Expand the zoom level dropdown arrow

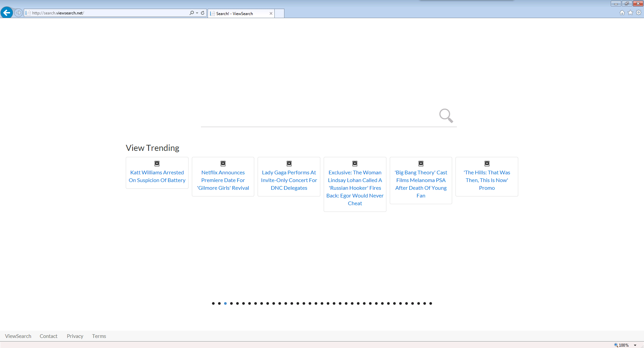[x=635, y=345]
